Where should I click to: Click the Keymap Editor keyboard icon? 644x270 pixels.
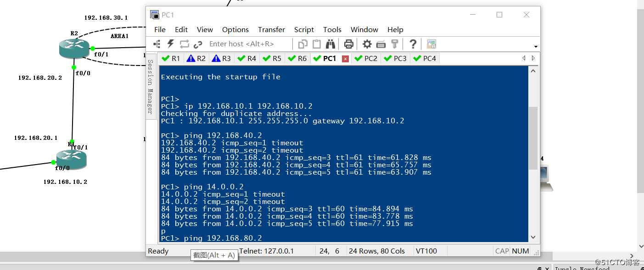click(381, 44)
